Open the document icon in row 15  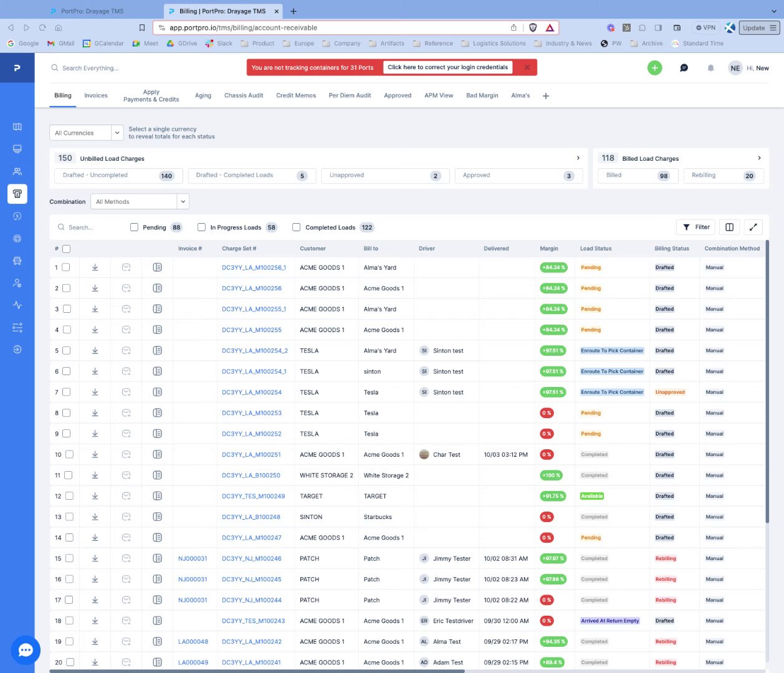click(x=157, y=558)
